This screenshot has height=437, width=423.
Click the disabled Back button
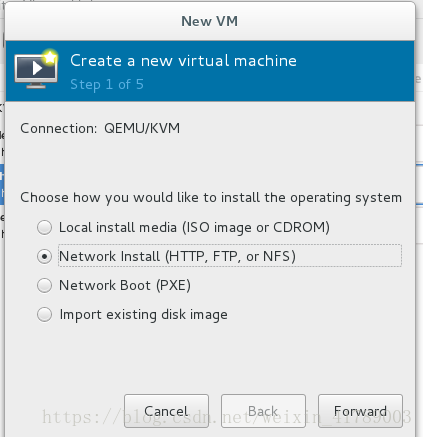[263, 411]
